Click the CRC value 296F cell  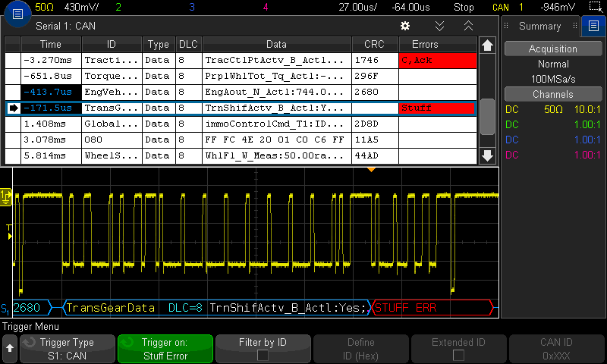375,76
